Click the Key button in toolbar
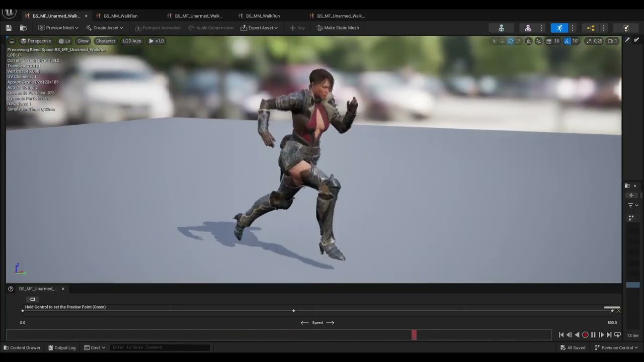The height and width of the screenshot is (362, 644). [297, 28]
